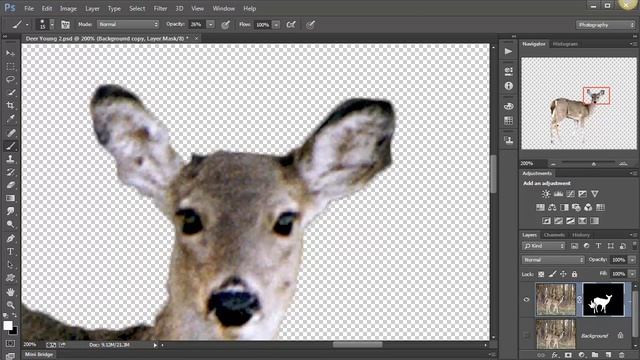Image resolution: width=640 pixels, height=360 pixels.
Task: Open the brush Mode dropdown
Action: pos(128,24)
